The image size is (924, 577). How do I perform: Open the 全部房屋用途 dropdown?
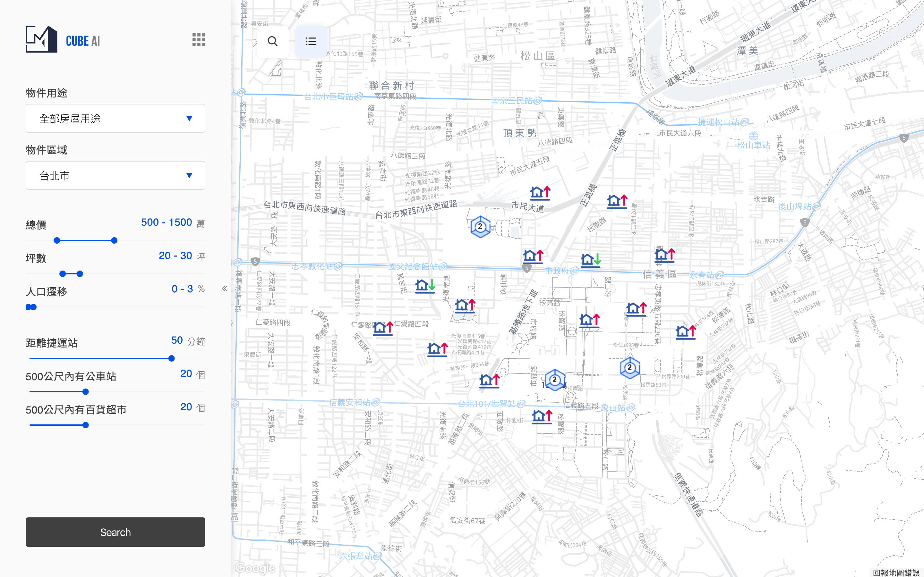[115, 119]
